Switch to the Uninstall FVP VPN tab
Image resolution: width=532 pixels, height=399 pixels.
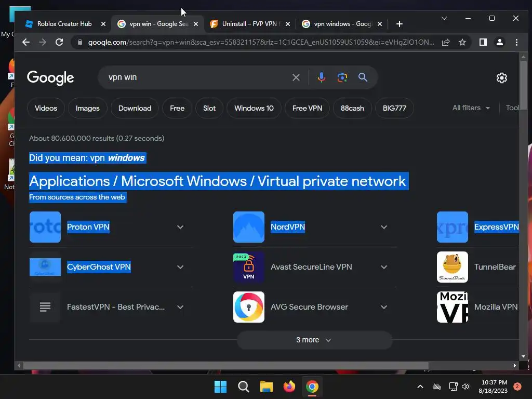pos(249,24)
